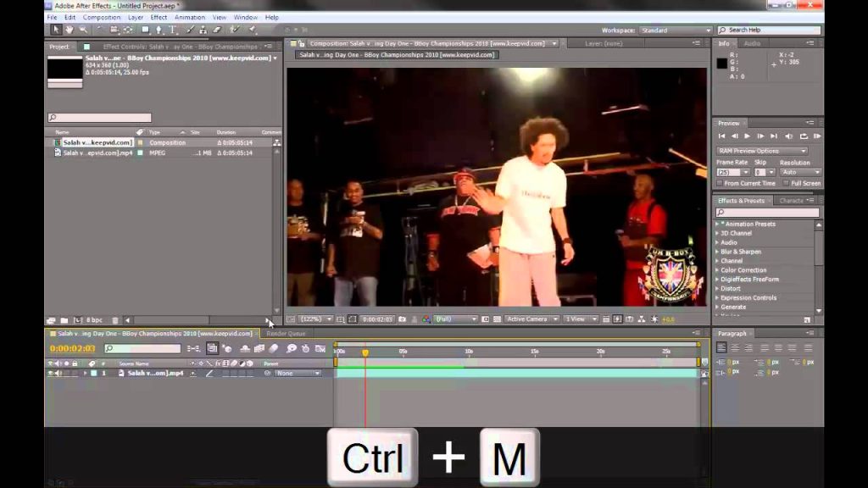Select the Hand tool in toolbar
The width and height of the screenshot is (868, 488).
(70, 30)
